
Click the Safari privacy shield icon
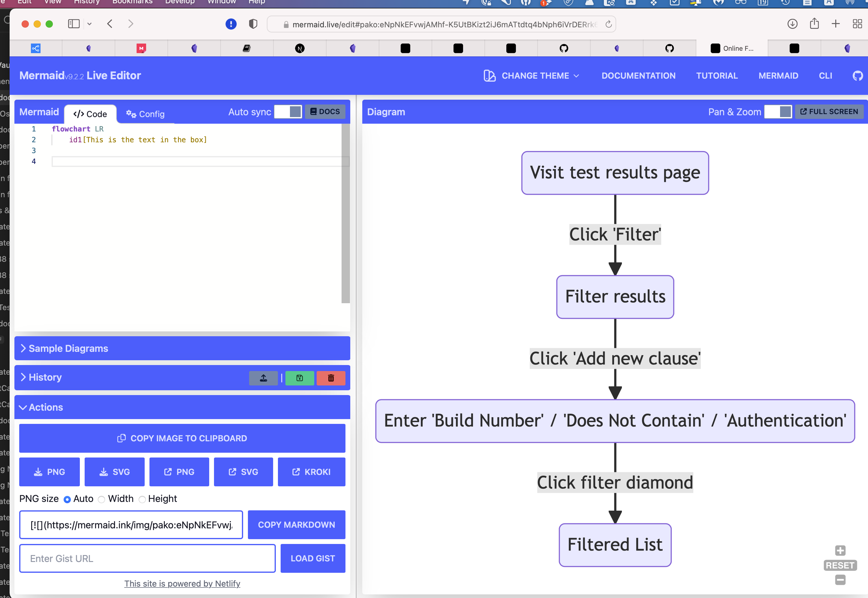pyautogui.click(x=253, y=24)
